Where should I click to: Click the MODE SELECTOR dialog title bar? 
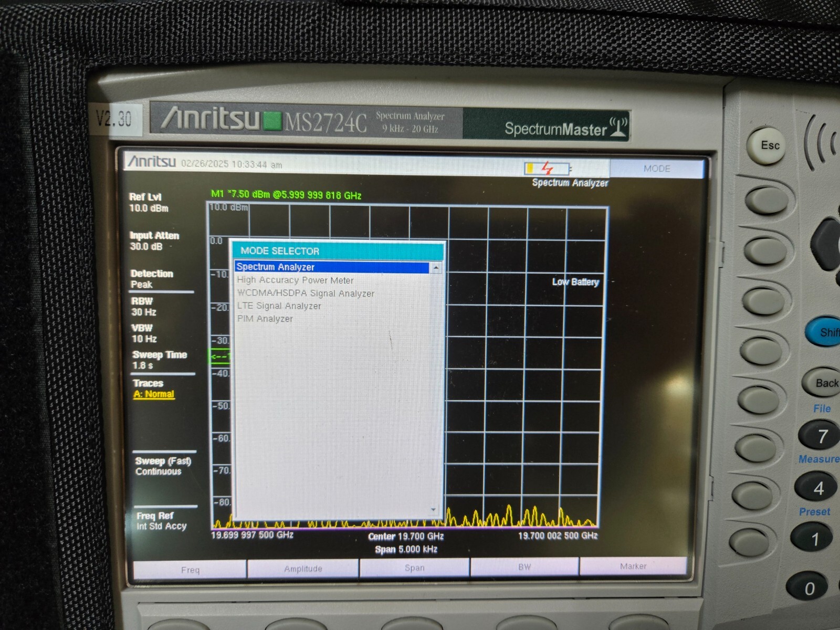(339, 251)
